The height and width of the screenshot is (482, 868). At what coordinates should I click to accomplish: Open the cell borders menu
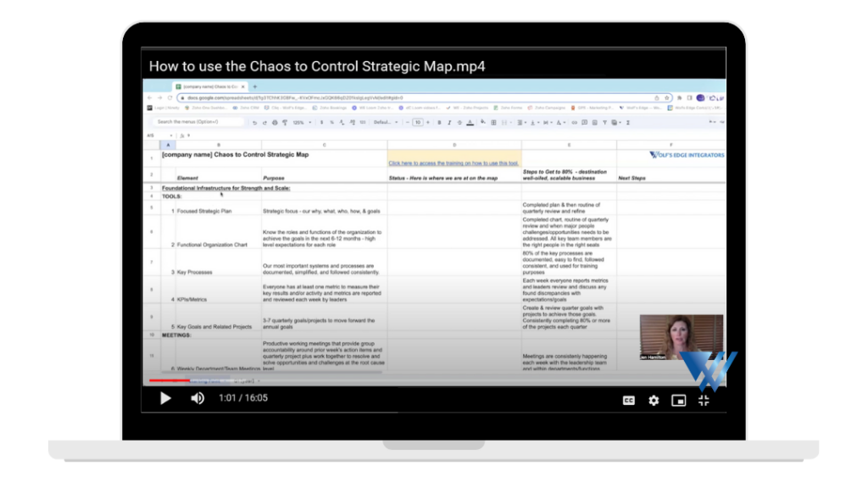(494, 122)
